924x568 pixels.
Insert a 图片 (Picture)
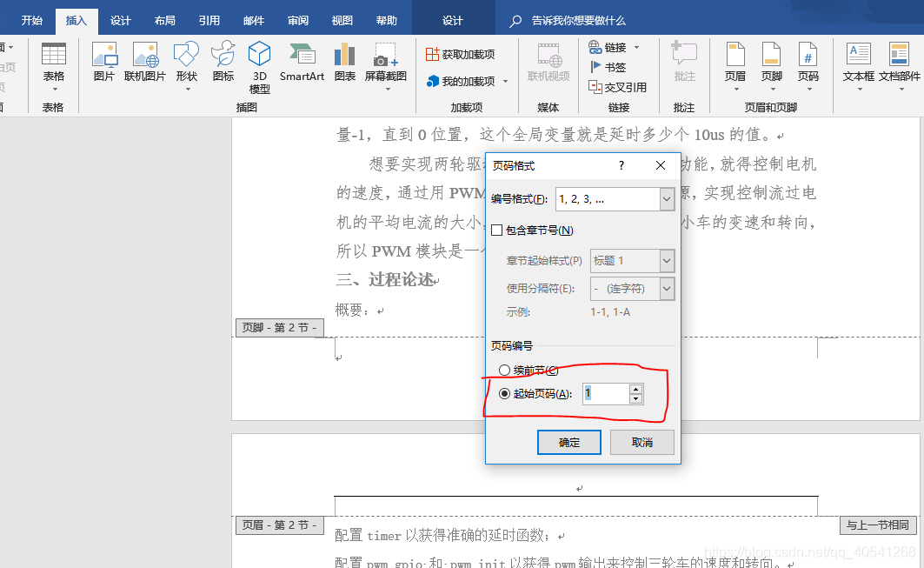(104, 62)
